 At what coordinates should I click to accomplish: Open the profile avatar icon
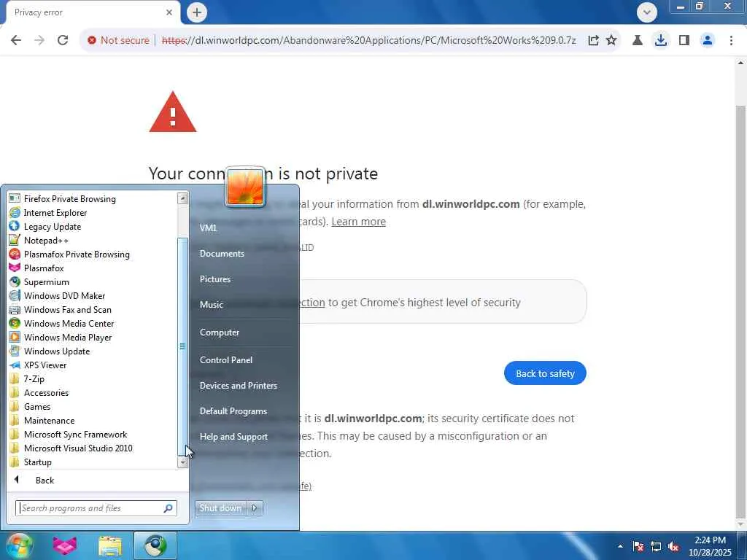(708, 41)
